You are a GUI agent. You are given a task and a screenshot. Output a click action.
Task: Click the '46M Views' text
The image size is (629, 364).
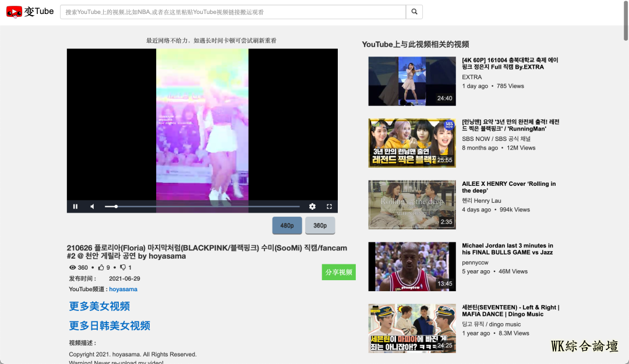click(513, 271)
